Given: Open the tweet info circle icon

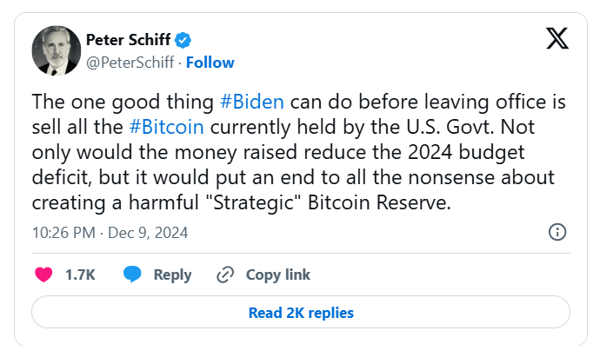Looking at the screenshot, I should tap(558, 232).
